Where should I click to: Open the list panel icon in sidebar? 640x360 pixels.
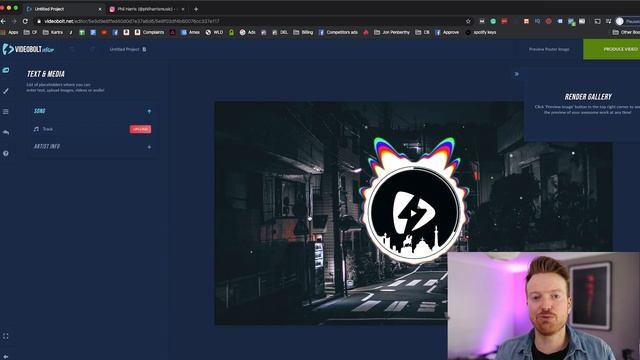[x=6, y=111]
